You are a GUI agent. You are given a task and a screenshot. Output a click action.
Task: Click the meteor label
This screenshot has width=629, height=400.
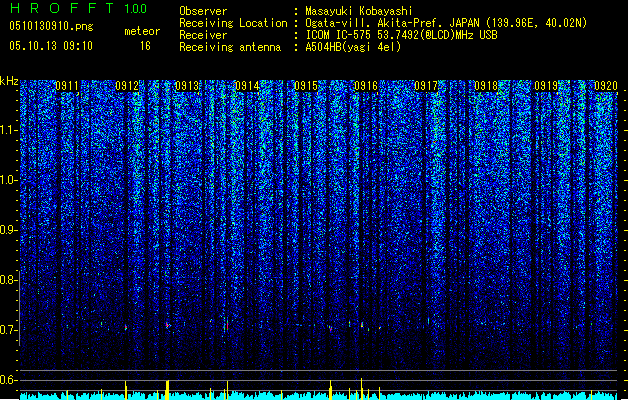click(x=142, y=31)
